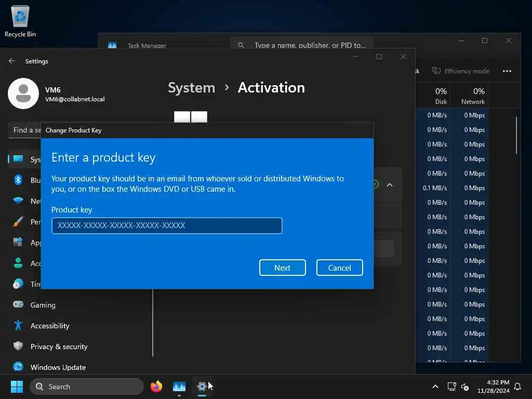Screen dimensions: 532x399
Task: Select Windows Update in Settings navigation
Action: [58, 367]
